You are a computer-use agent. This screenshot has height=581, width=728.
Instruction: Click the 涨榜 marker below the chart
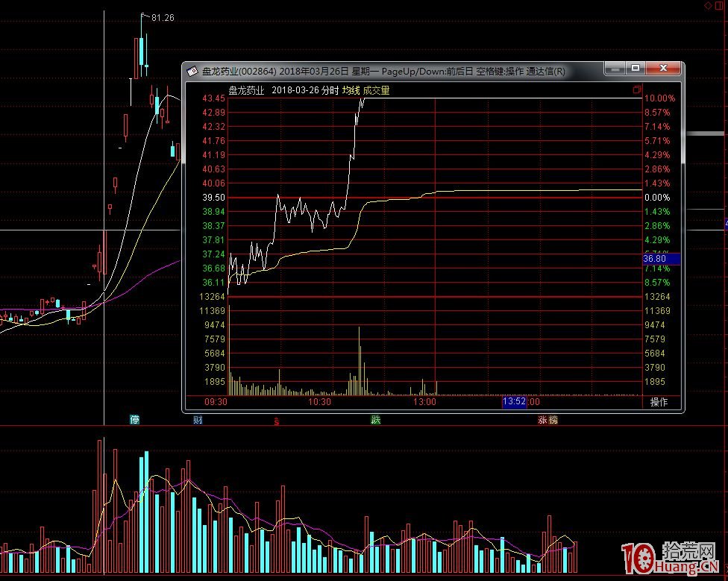[547, 420]
